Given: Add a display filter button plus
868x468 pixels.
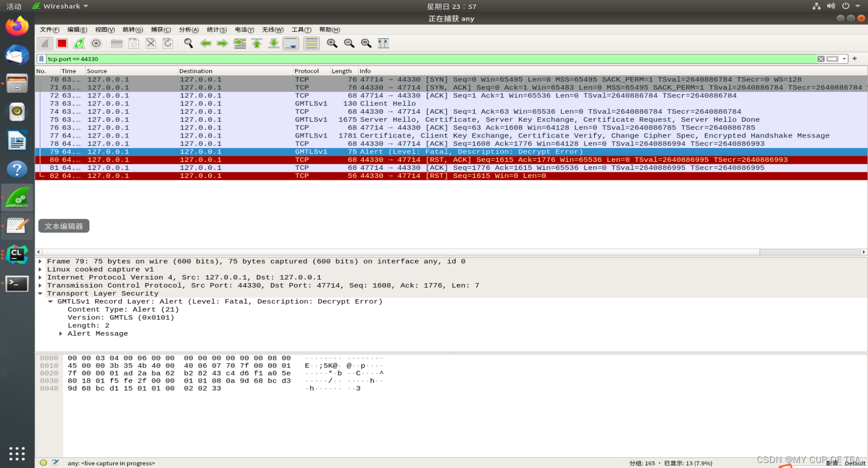Looking at the screenshot, I should (x=855, y=59).
